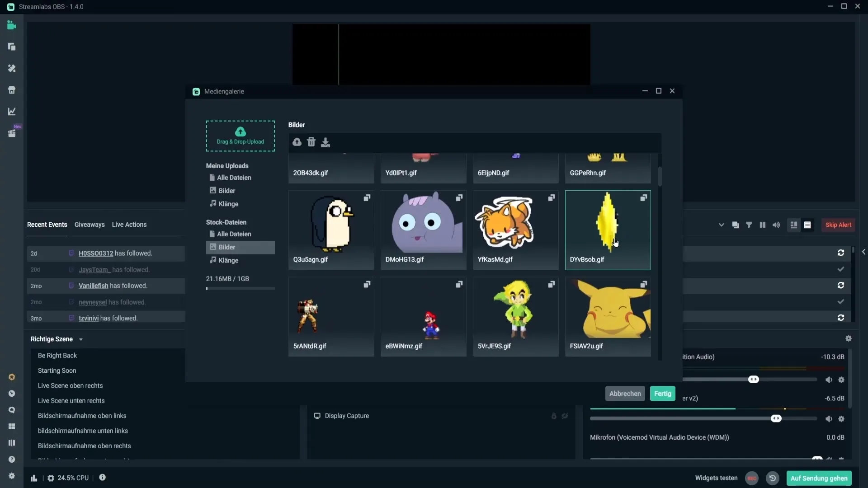Open popout recent events icon
Screen dimensions: 868x488
click(736, 225)
